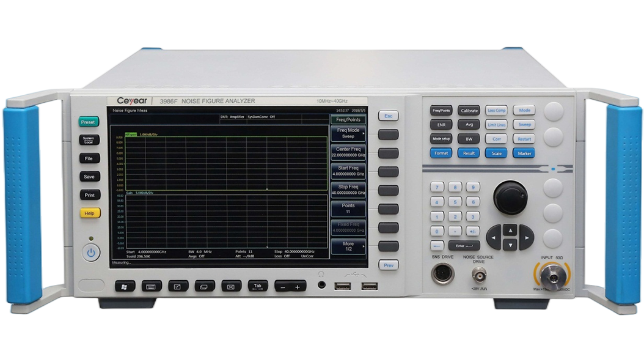Click the close-window X hardware key
Image resolution: width=644 pixels, height=362 pixels.
pyautogui.click(x=231, y=286)
